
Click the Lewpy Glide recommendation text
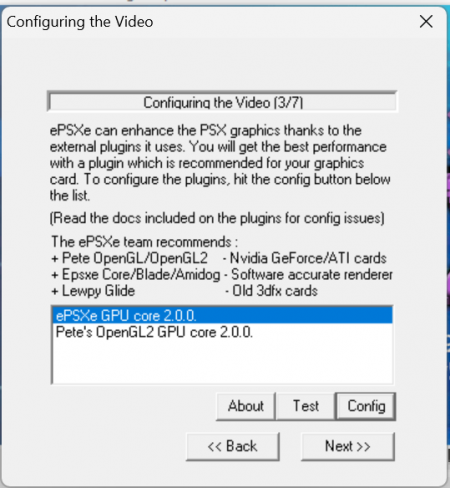pyautogui.click(x=93, y=291)
